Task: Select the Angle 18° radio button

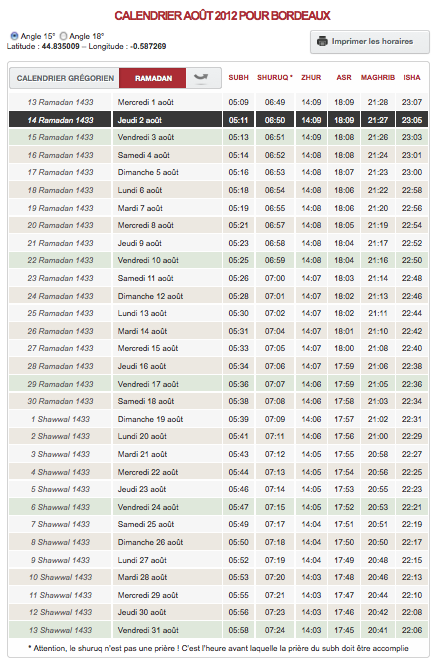Action: click(63, 36)
